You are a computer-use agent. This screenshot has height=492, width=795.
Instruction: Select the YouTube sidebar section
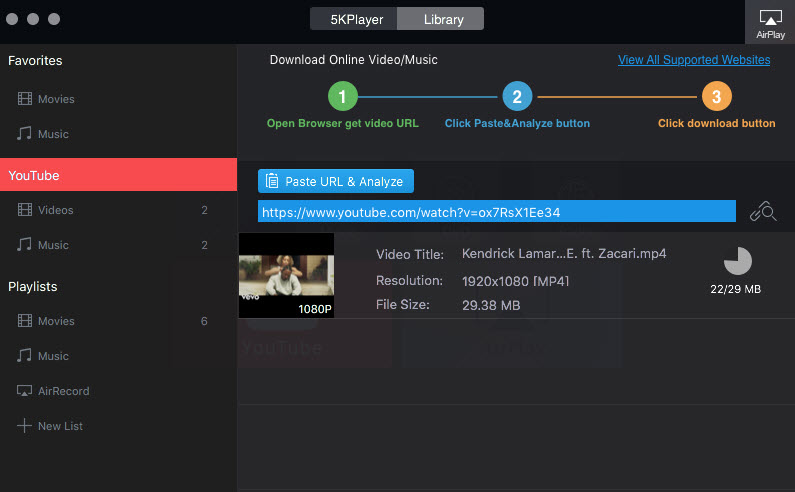[118, 175]
